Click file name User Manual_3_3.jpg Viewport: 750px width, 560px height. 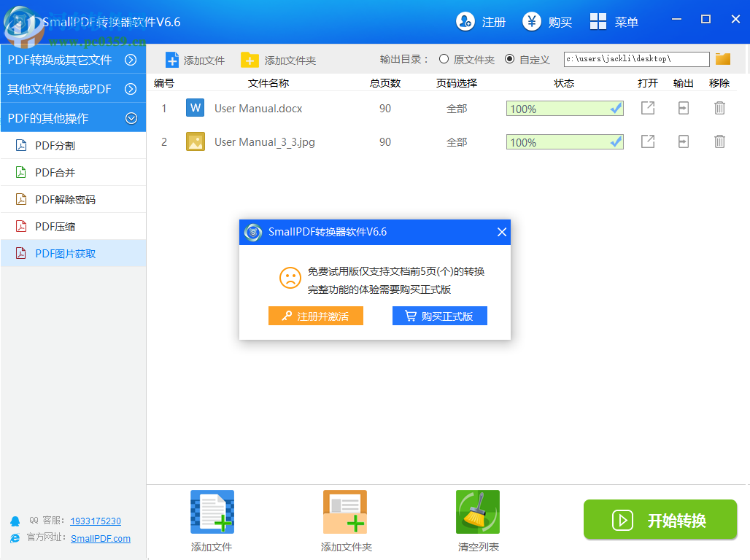coord(265,142)
